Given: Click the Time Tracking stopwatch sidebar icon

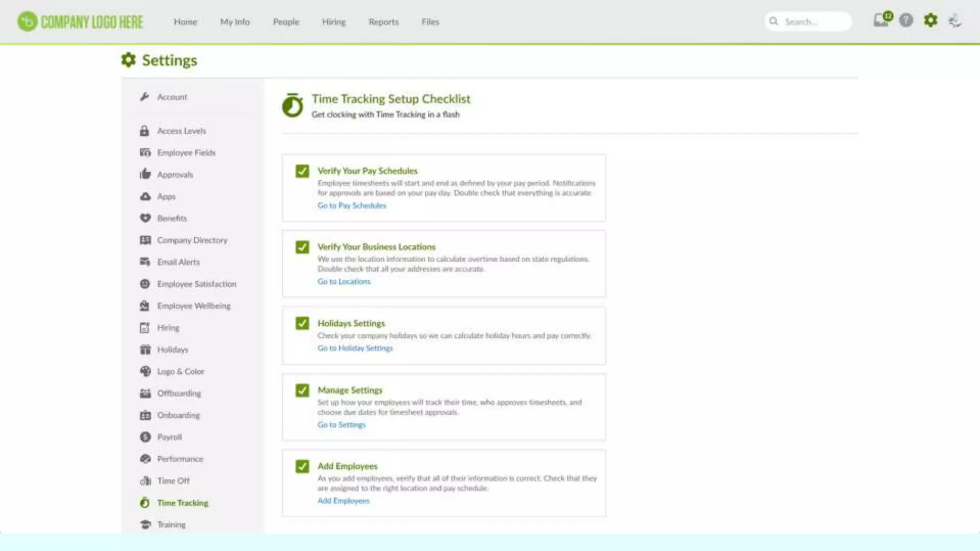Looking at the screenshot, I should [x=145, y=503].
